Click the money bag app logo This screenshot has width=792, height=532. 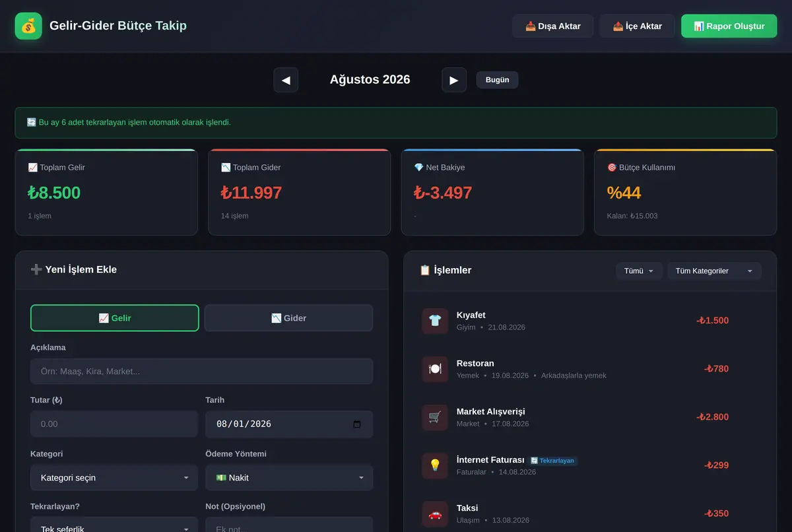pos(28,26)
